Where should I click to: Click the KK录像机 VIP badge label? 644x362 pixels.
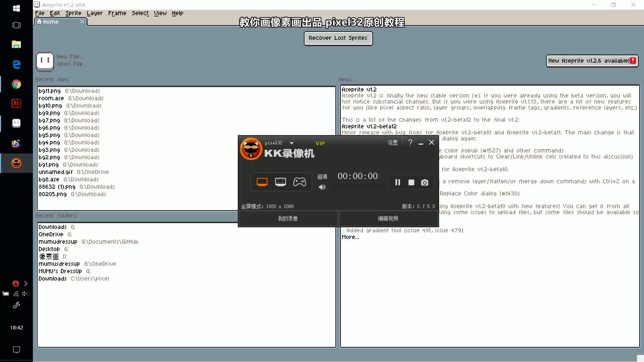pos(319,142)
